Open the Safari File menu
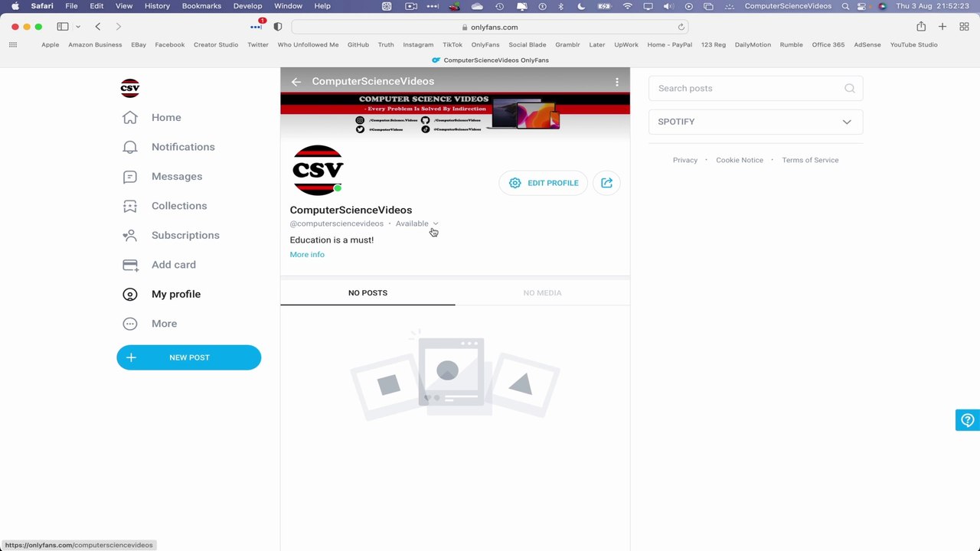The height and width of the screenshot is (551, 980). click(x=71, y=6)
